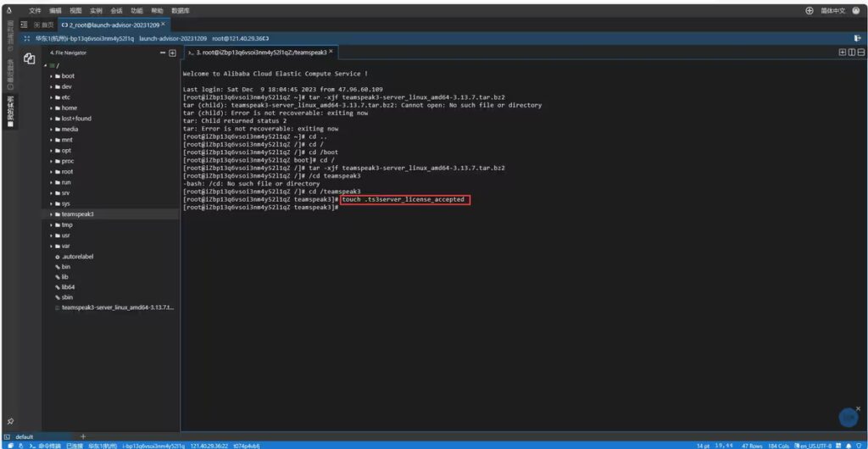This screenshot has height=449, width=868.
Task: Open the 文件 menu
Action: tap(34, 10)
